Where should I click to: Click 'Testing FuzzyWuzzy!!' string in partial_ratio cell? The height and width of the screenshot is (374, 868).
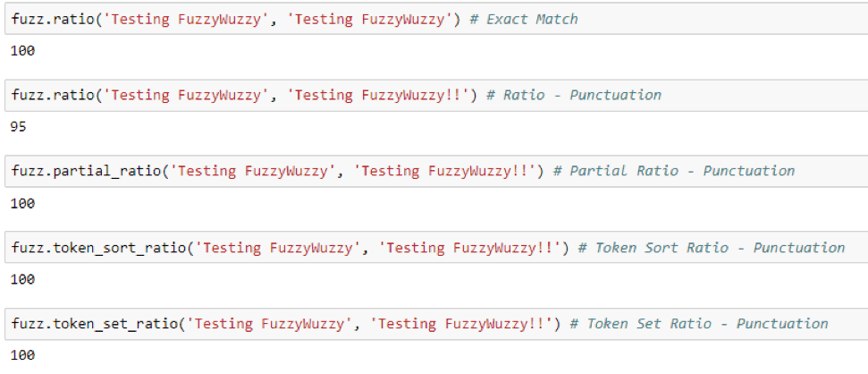449,171
